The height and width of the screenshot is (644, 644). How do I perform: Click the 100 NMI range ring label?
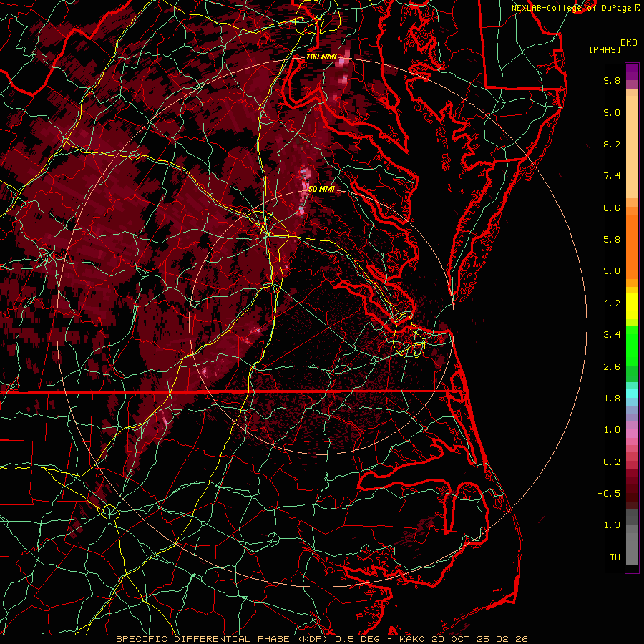tap(321, 57)
